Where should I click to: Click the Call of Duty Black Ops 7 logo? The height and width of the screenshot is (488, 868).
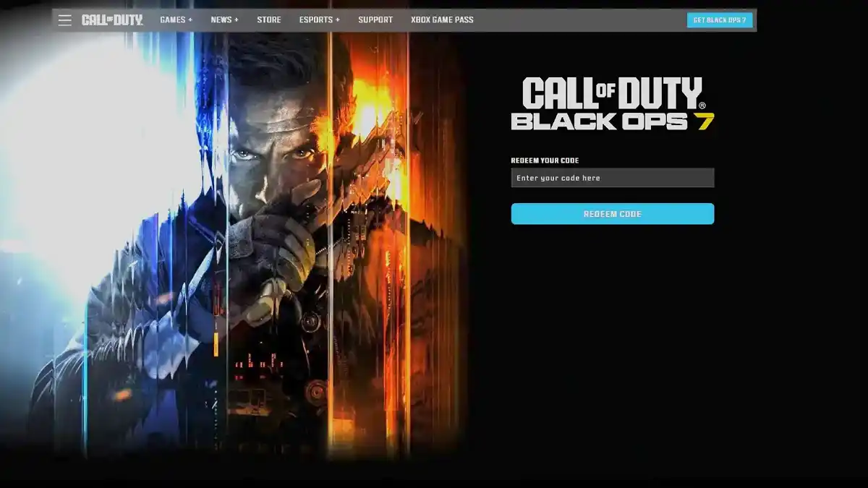pos(613,104)
